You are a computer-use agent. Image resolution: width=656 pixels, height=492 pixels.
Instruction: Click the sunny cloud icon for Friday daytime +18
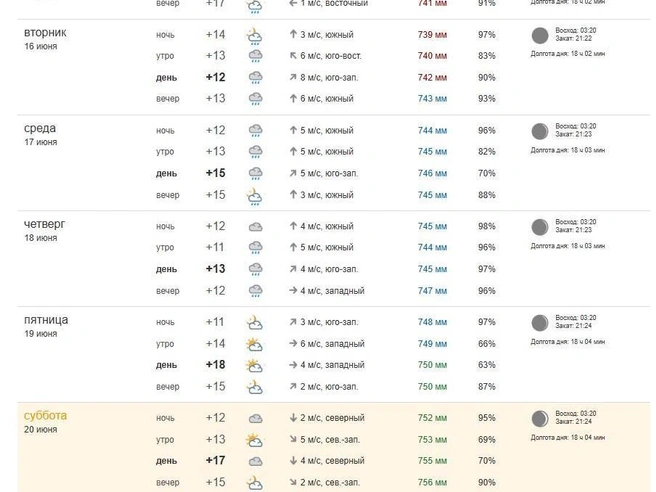(x=254, y=365)
